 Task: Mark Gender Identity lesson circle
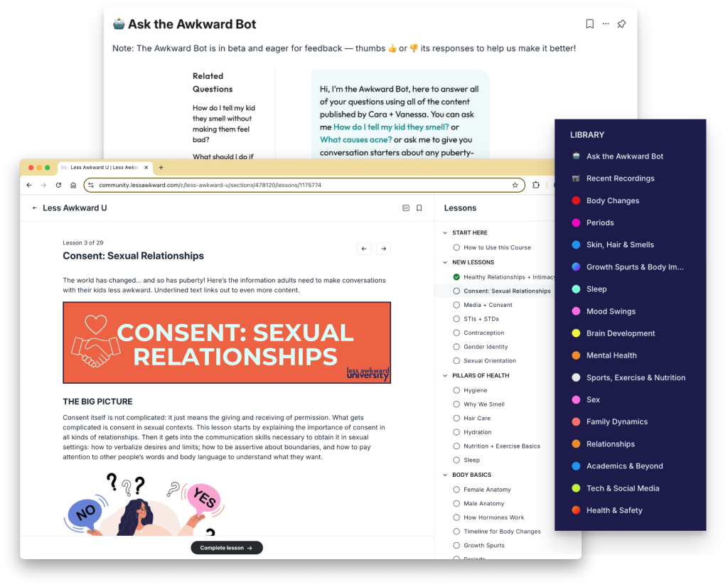click(456, 347)
